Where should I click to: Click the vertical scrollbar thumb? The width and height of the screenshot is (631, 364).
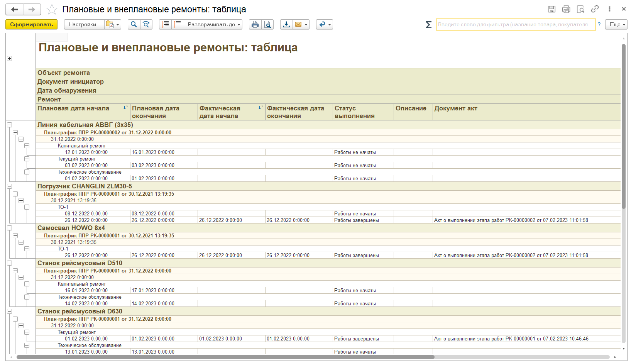pyautogui.click(x=624, y=126)
